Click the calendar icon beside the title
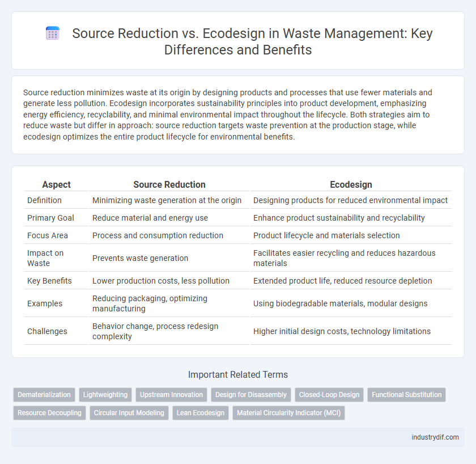The image size is (476, 464). coord(52,33)
